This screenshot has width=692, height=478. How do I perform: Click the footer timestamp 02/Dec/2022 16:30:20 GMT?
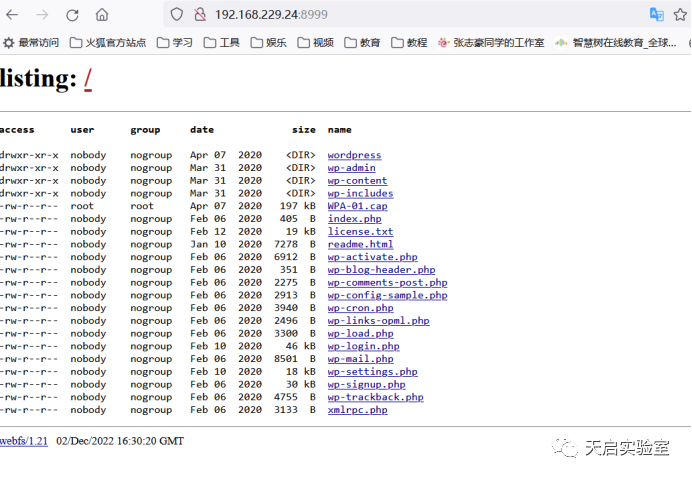pyautogui.click(x=120, y=441)
